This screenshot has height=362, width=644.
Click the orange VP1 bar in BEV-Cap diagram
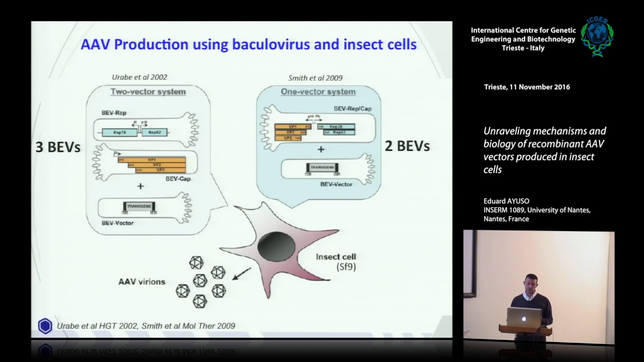151,160
